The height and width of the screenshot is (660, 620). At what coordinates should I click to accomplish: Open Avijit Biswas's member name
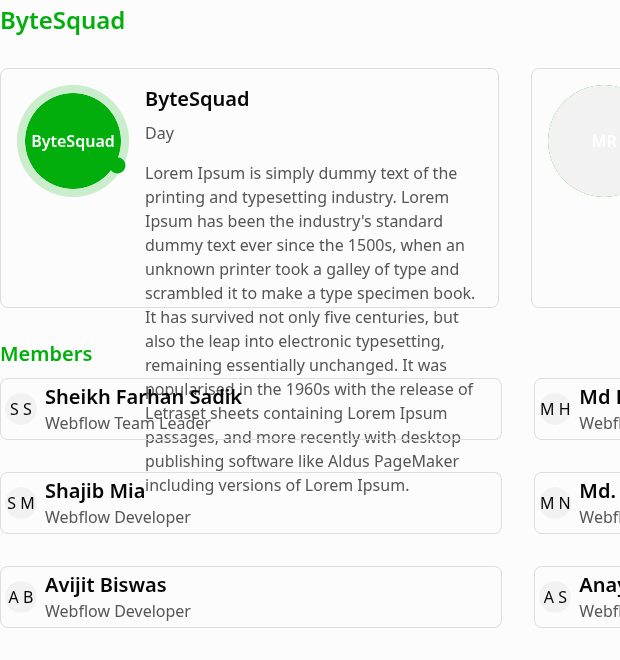pos(106,585)
